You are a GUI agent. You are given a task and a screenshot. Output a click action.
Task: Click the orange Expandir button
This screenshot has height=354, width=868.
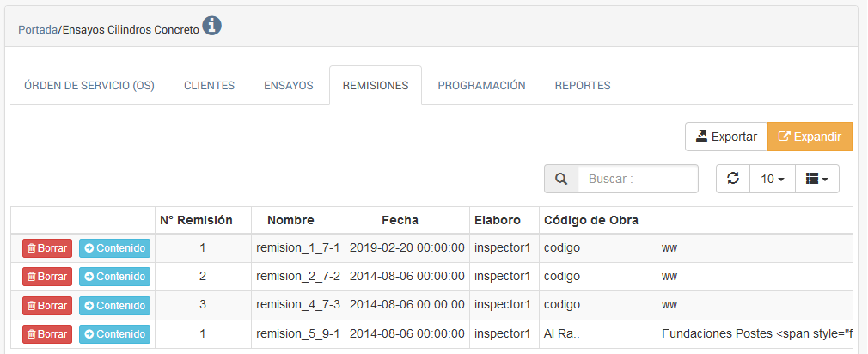(x=810, y=137)
